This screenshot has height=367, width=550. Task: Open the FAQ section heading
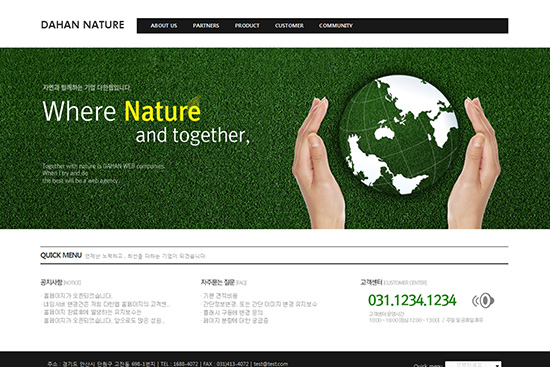(x=224, y=282)
